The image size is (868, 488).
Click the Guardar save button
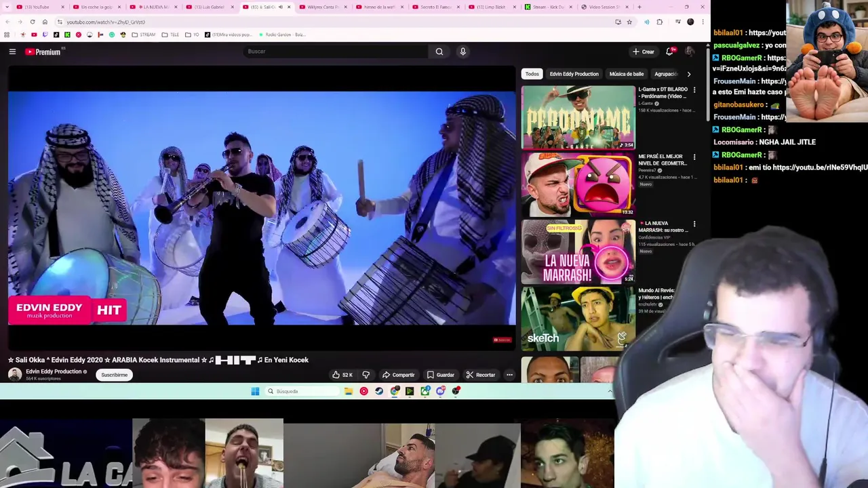[440, 375]
